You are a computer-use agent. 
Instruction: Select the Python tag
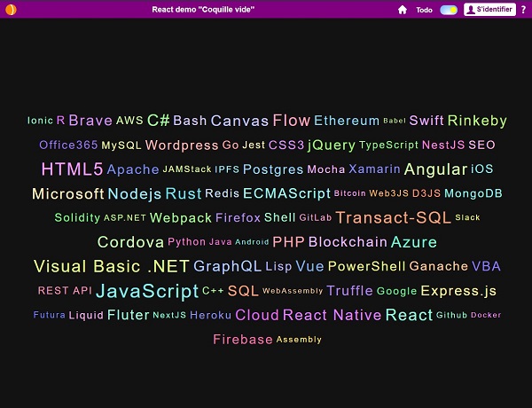(186, 242)
